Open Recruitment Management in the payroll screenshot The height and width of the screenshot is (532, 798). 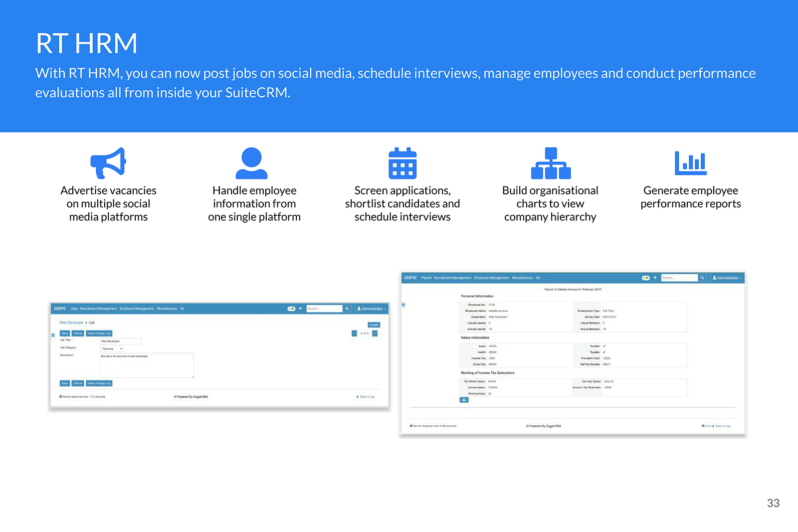pyautogui.click(x=452, y=278)
